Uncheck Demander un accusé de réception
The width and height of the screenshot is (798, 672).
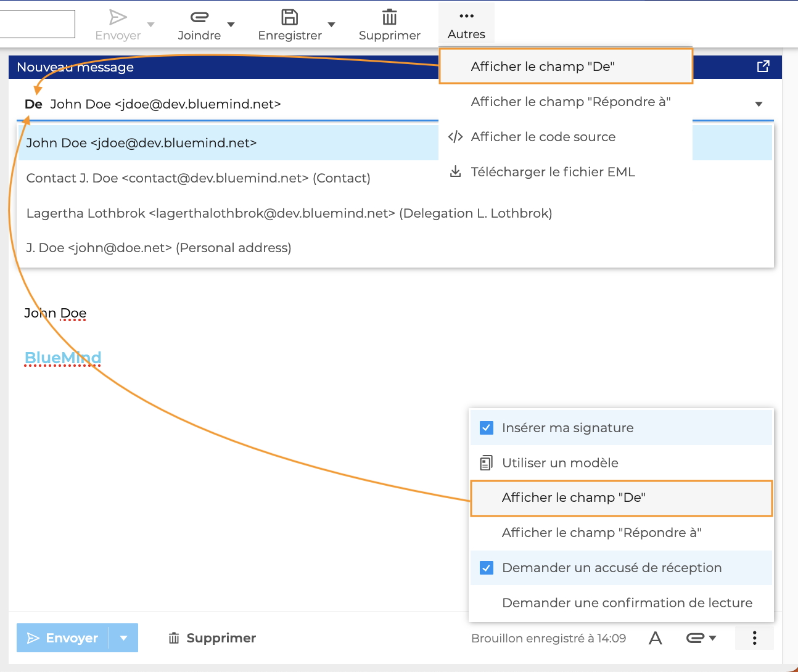(x=487, y=568)
